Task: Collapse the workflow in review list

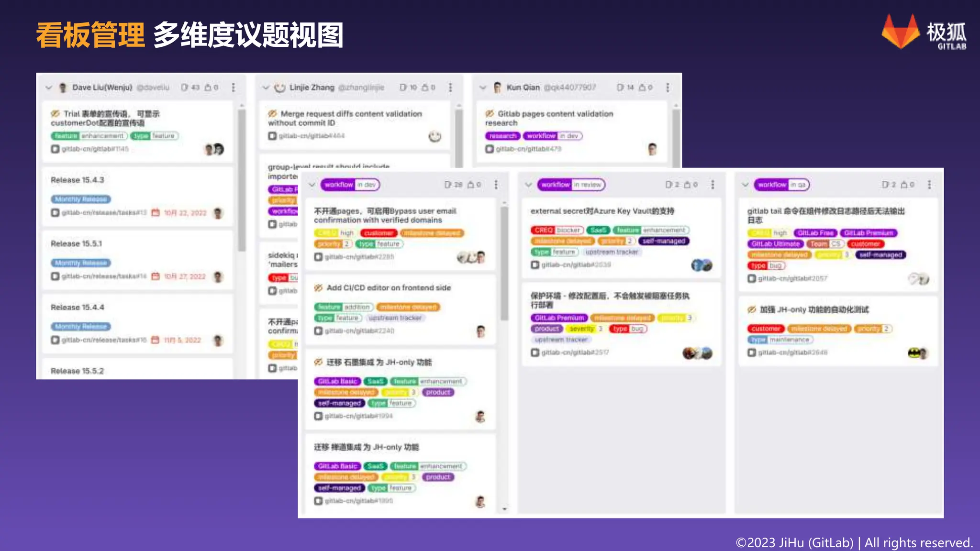Action: click(529, 185)
